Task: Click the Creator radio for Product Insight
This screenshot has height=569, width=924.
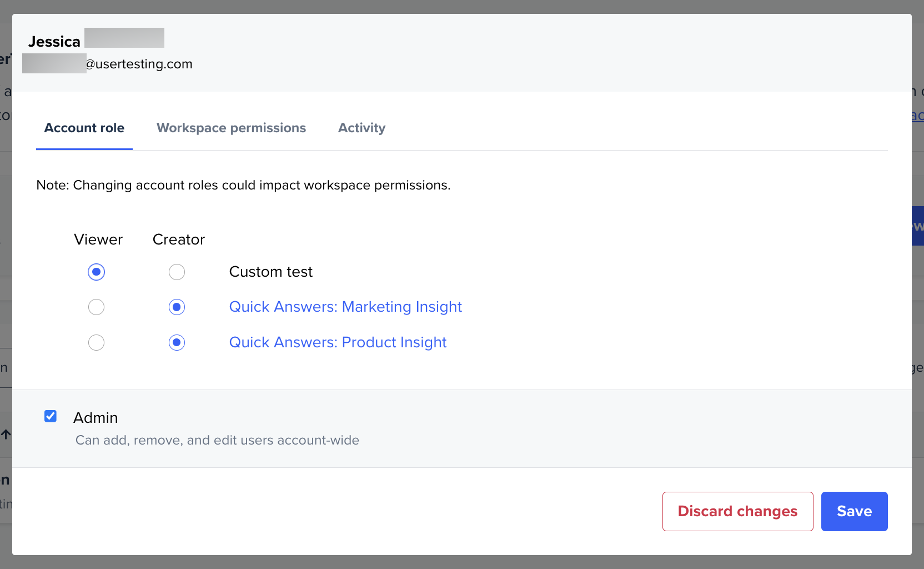Action: point(177,342)
